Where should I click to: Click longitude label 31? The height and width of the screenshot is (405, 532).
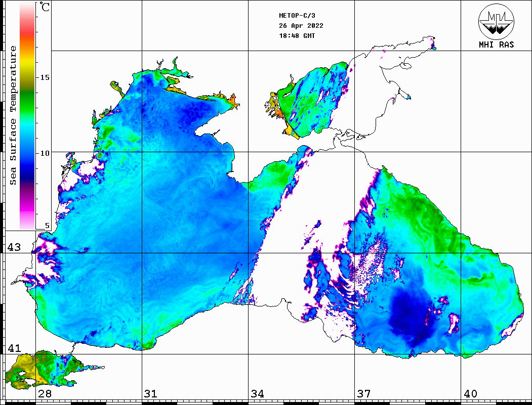[x=151, y=394]
